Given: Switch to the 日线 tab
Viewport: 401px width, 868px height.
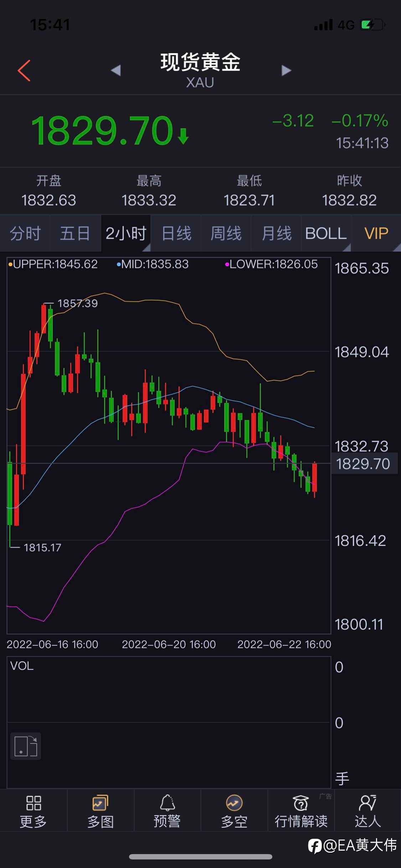Looking at the screenshot, I should [x=176, y=233].
